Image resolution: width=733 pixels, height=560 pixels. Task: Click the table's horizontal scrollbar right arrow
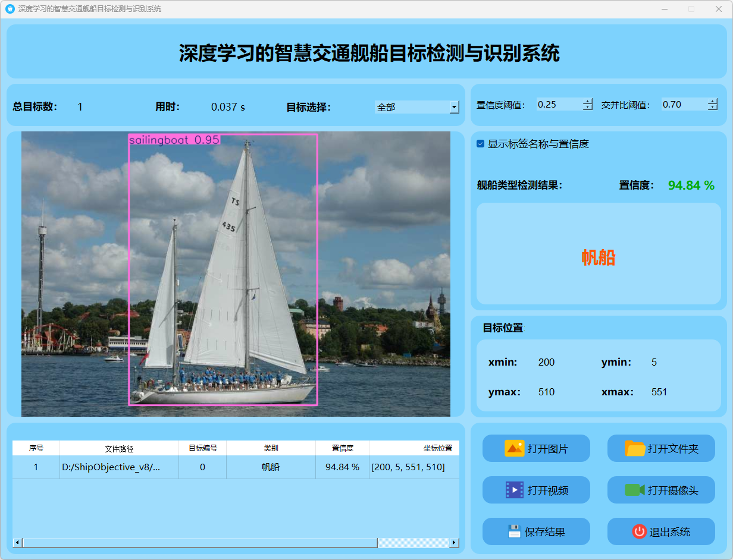(x=454, y=543)
